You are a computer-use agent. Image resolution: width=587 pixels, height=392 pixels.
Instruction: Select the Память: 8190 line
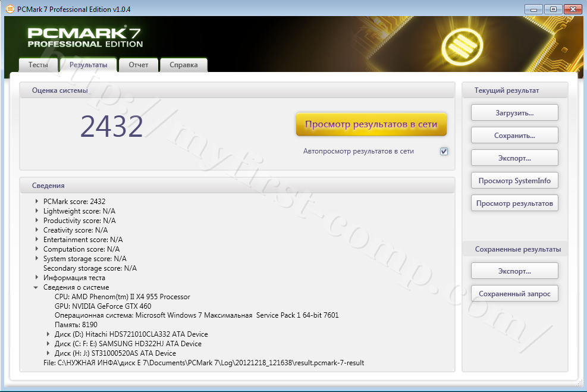[x=76, y=325]
